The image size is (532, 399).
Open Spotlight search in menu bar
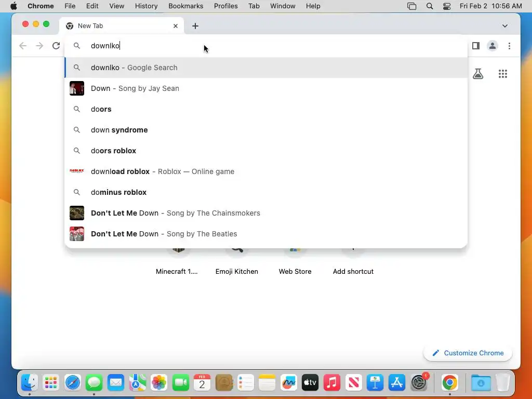(x=430, y=6)
